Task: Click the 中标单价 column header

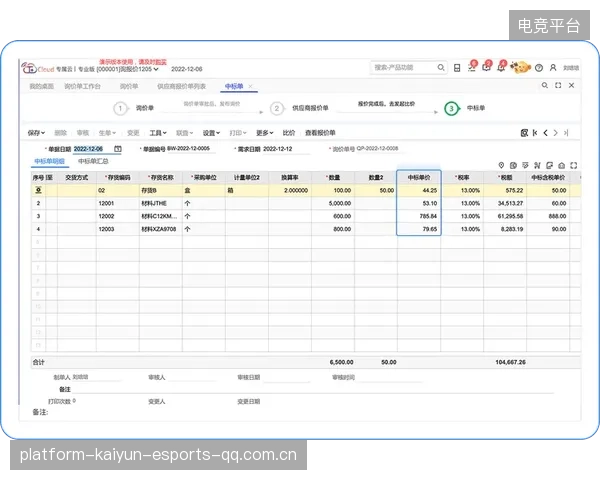Action: coord(419,178)
